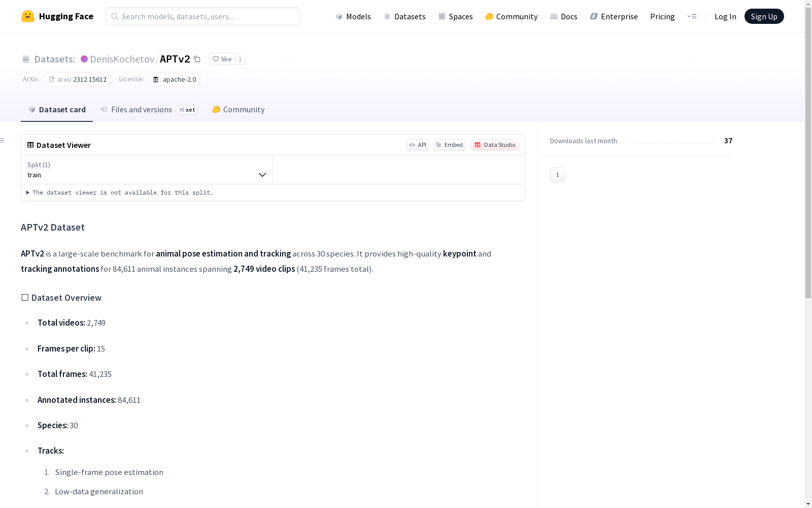Viewport: 812px width, 508px height.
Task: Click the Species: 30 item
Action: coord(58,425)
